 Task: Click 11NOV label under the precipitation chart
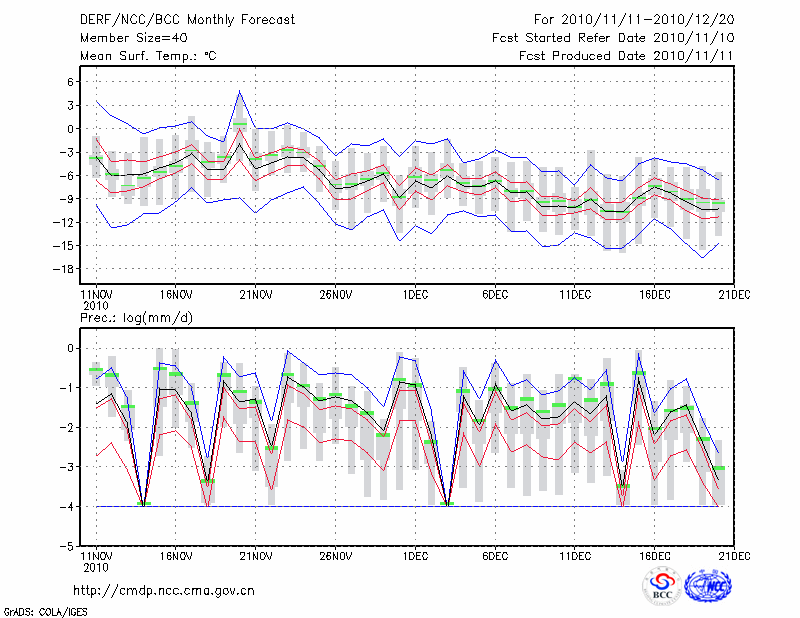click(95, 555)
